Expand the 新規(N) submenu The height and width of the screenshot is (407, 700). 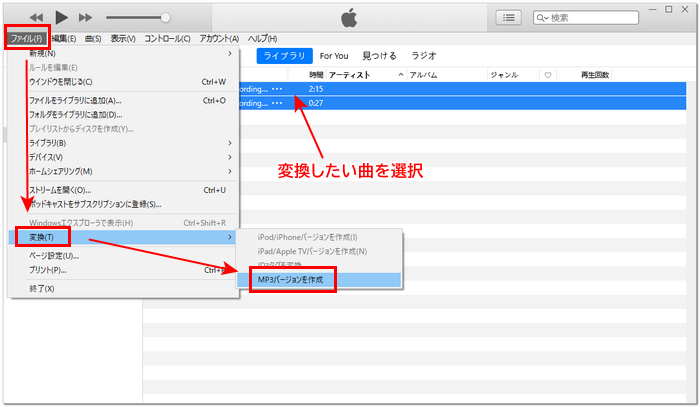123,54
